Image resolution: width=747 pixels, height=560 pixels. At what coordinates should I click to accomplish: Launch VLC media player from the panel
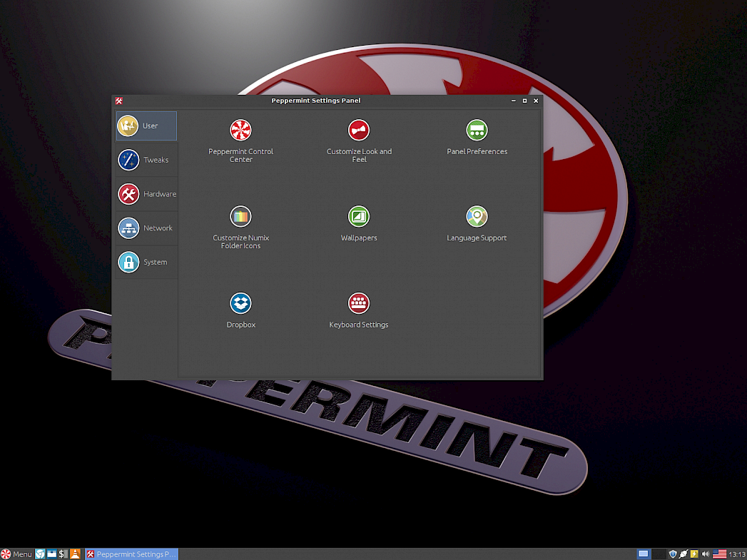coord(76,554)
